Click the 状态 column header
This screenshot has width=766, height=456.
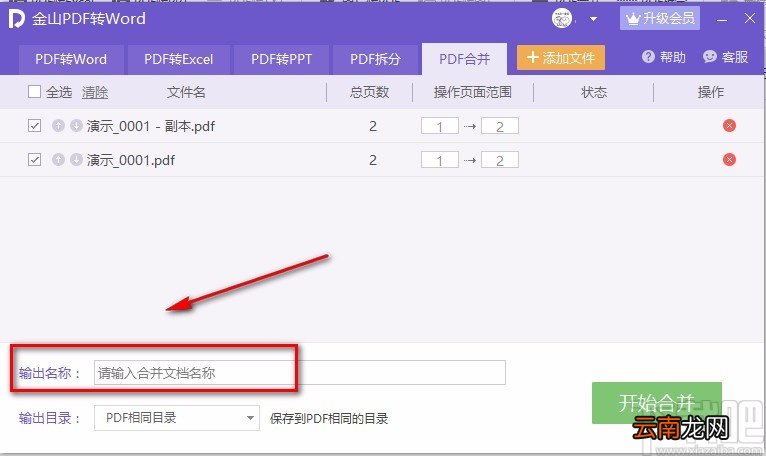click(594, 92)
